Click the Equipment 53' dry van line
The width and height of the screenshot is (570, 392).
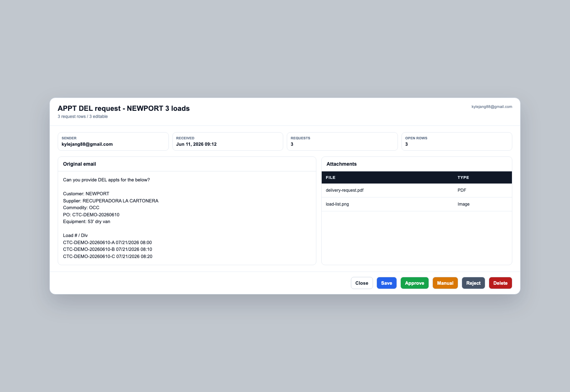pyautogui.click(x=87, y=222)
